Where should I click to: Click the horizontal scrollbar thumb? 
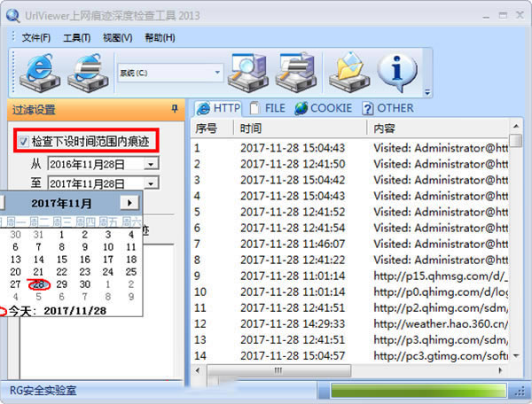point(278,370)
